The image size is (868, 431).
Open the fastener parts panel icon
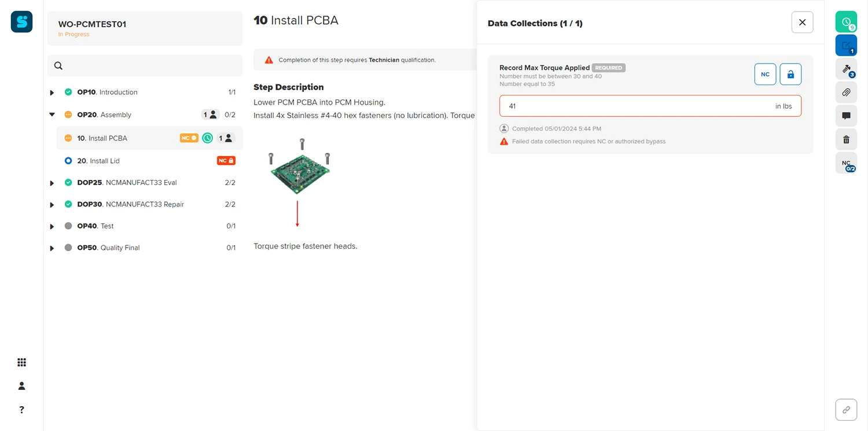[x=845, y=69]
